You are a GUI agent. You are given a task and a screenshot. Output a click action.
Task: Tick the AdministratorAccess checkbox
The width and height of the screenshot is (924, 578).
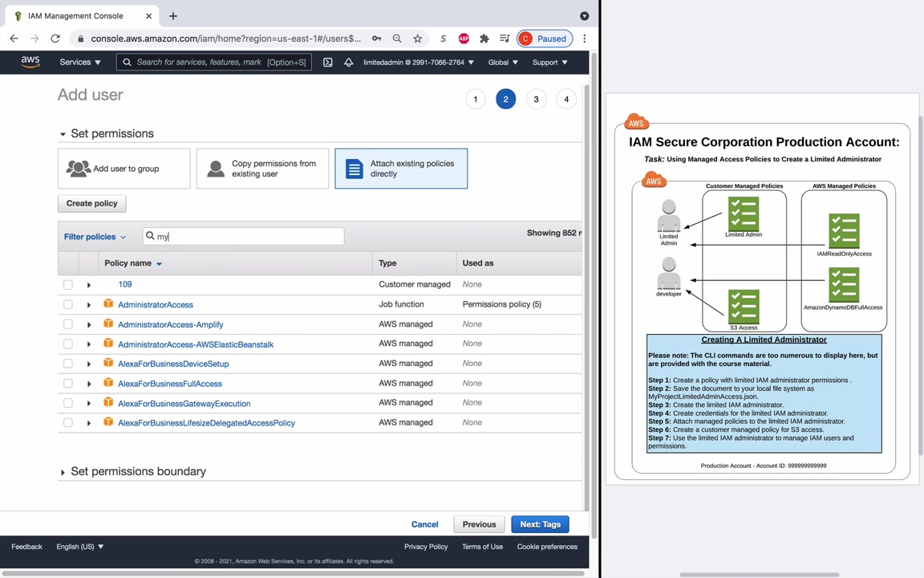(68, 304)
